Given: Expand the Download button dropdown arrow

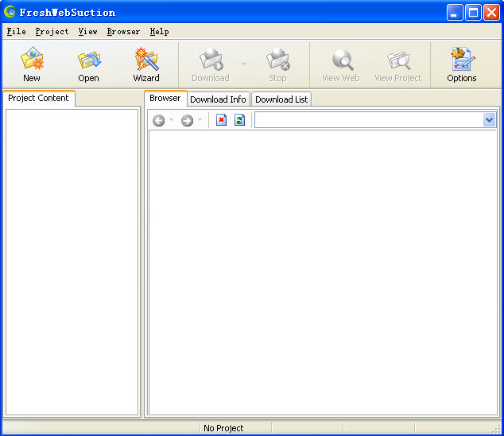Looking at the screenshot, I should coord(244,64).
